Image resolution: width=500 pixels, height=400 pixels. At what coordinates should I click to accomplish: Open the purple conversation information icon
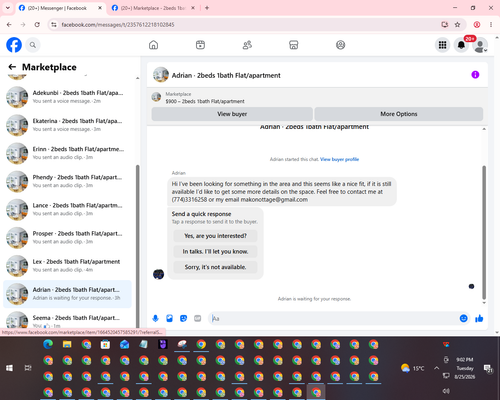pyautogui.click(x=475, y=75)
